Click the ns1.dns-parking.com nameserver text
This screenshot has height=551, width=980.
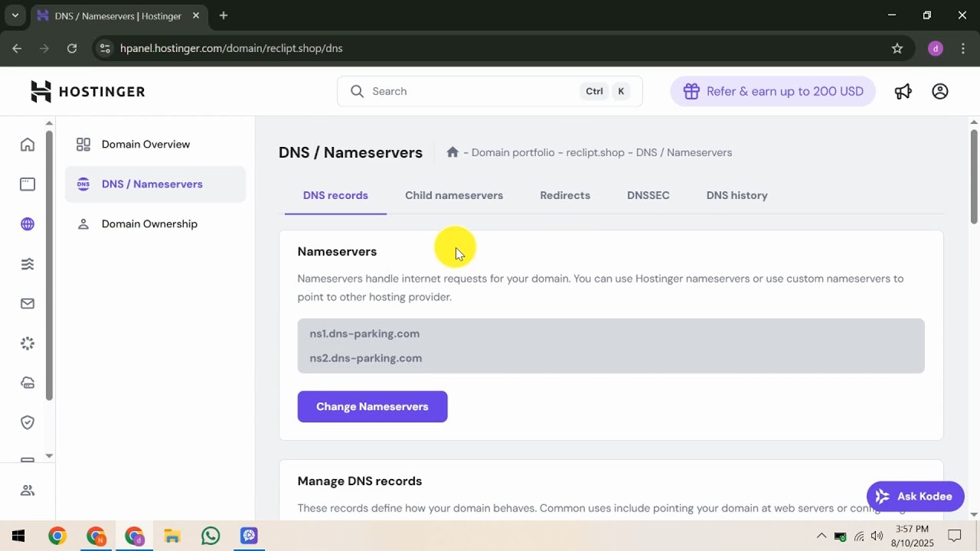coord(364,334)
